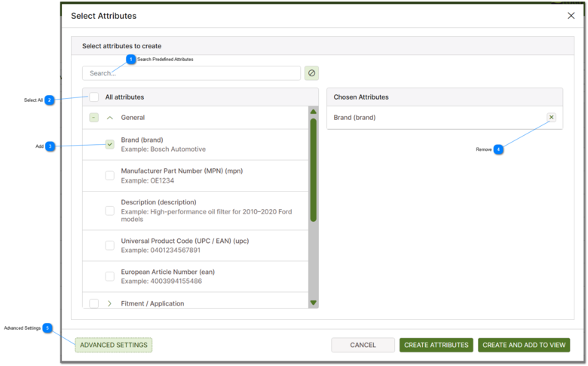Screen dimensions: 588x366
Task: Click the scroll up arrow in the attribute list
Action: pyautogui.click(x=314, y=112)
